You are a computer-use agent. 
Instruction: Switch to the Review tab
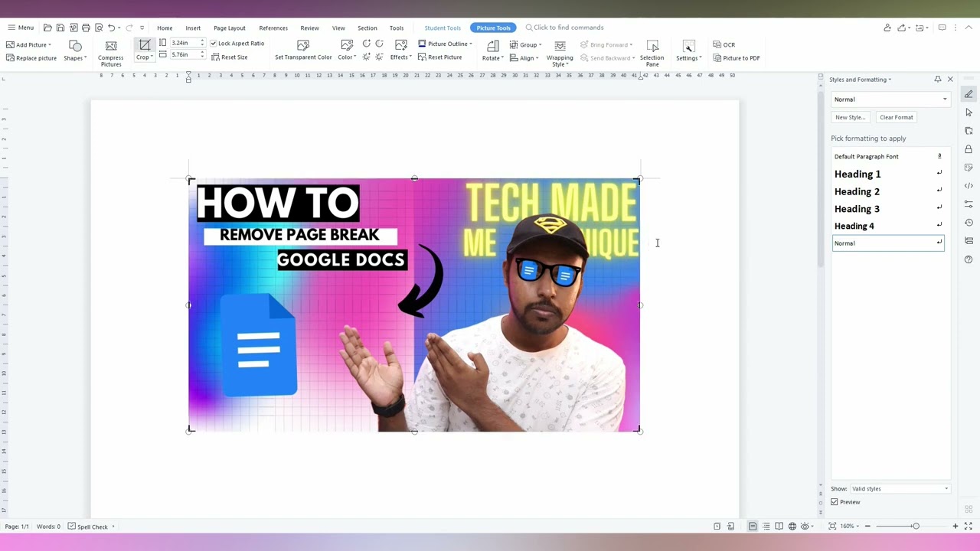309,28
